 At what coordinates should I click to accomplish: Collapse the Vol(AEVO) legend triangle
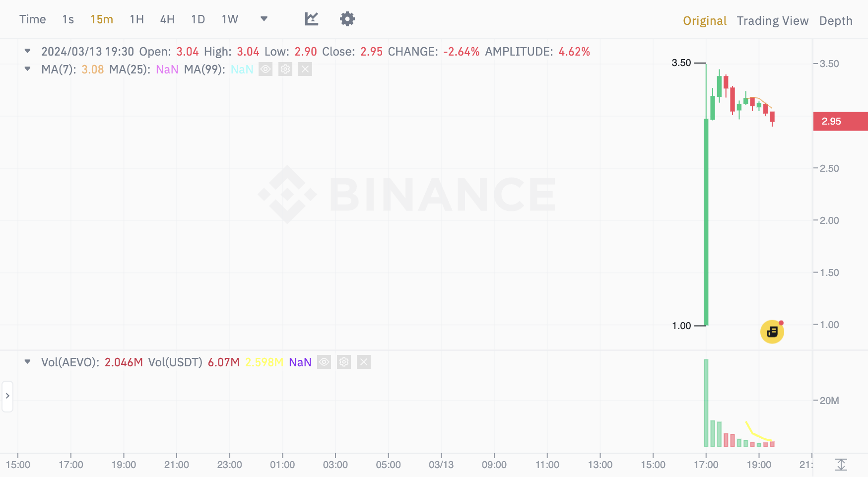pyautogui.click(x=28, y=361)
